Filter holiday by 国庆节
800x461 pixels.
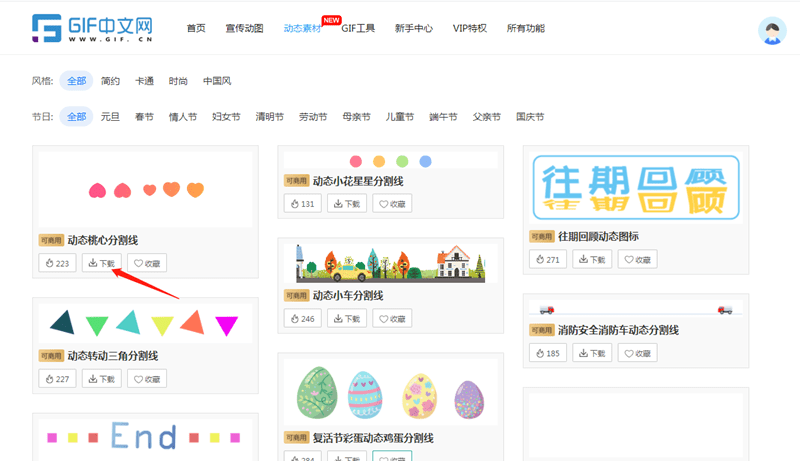[x=530, y=116]
